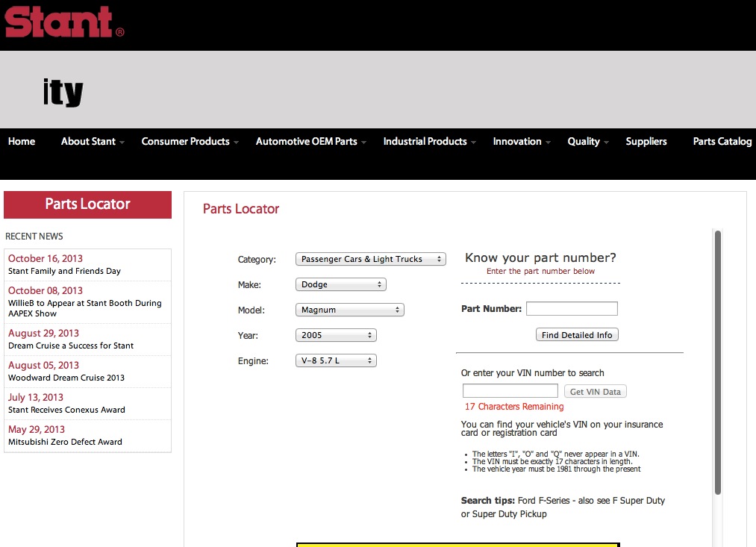Click the August 29, 2013 date
Screen dimensions: 756x547
[x=43, y=333]
